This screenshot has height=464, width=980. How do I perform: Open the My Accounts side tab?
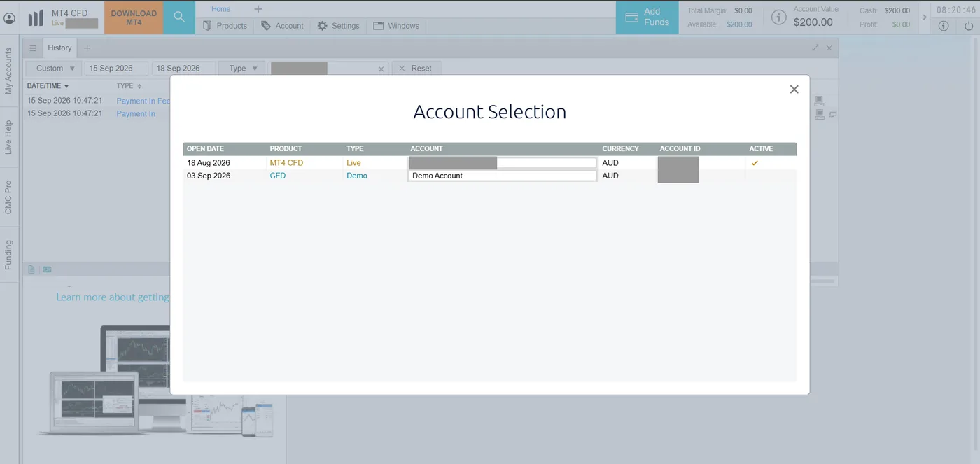click(9, 71)
